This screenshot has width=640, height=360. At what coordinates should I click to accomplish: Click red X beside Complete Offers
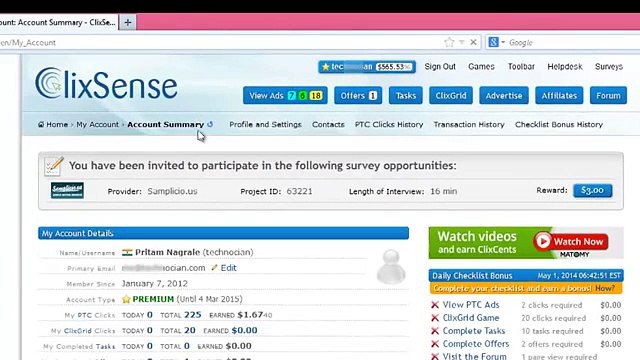coord(435,344)
